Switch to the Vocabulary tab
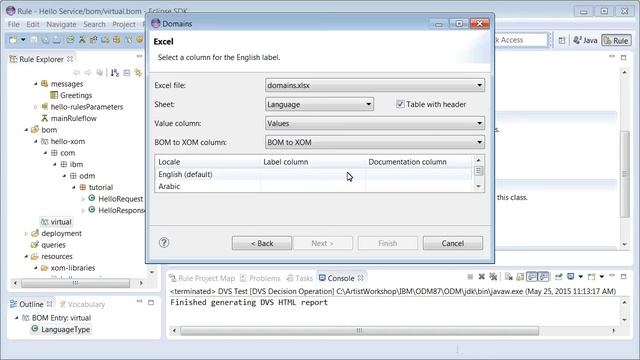 tap(82, 304)
